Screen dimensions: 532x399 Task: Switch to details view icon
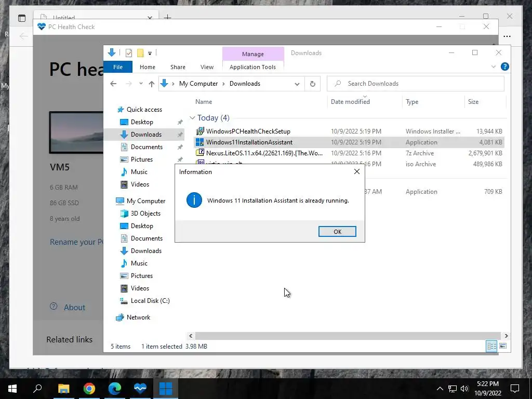coord(491,346)
